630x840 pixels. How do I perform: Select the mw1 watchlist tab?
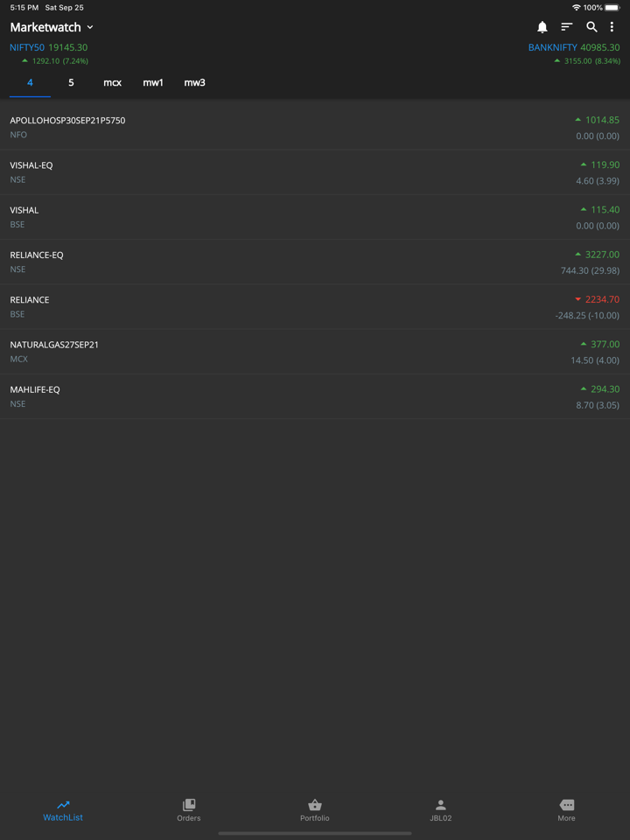tap(153, 82)
